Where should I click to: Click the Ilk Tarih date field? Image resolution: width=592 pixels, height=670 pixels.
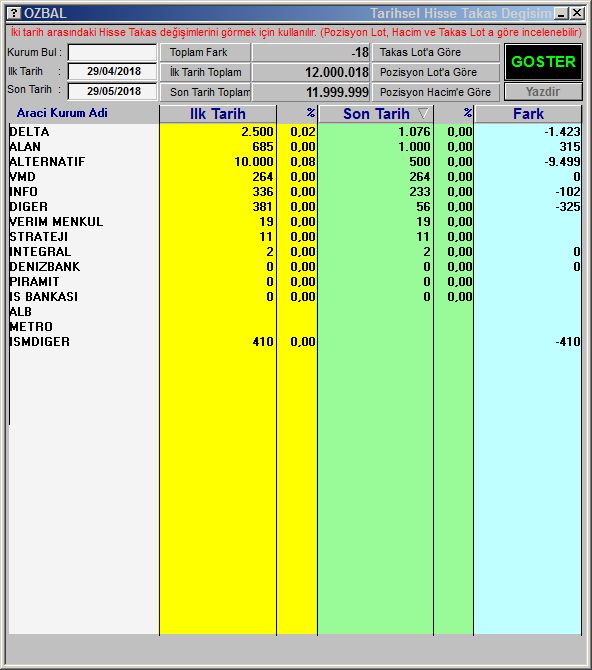coord(112,71)
